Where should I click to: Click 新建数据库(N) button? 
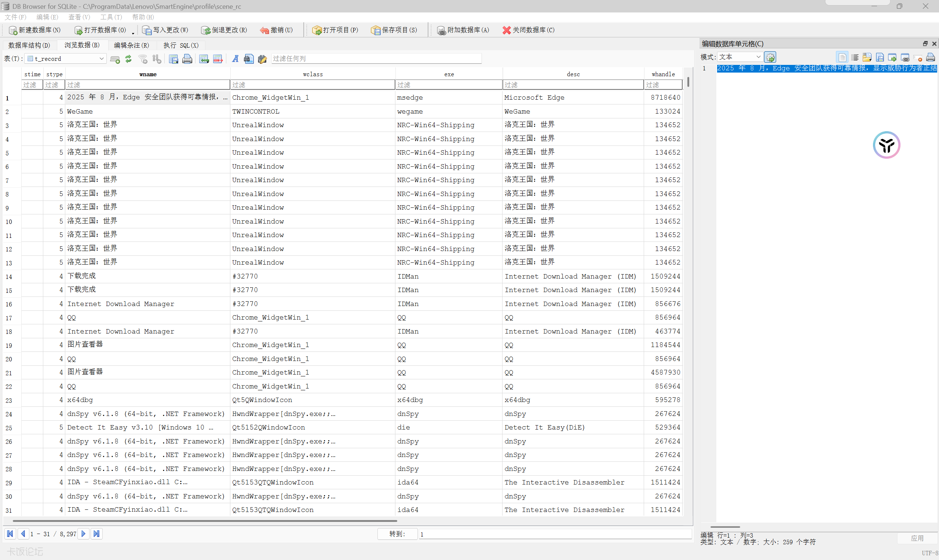point(34,30)
